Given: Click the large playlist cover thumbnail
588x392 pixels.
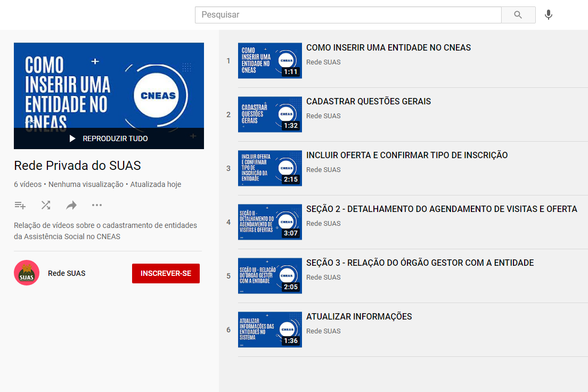Looking at the screenshot, I should (109, 85).
